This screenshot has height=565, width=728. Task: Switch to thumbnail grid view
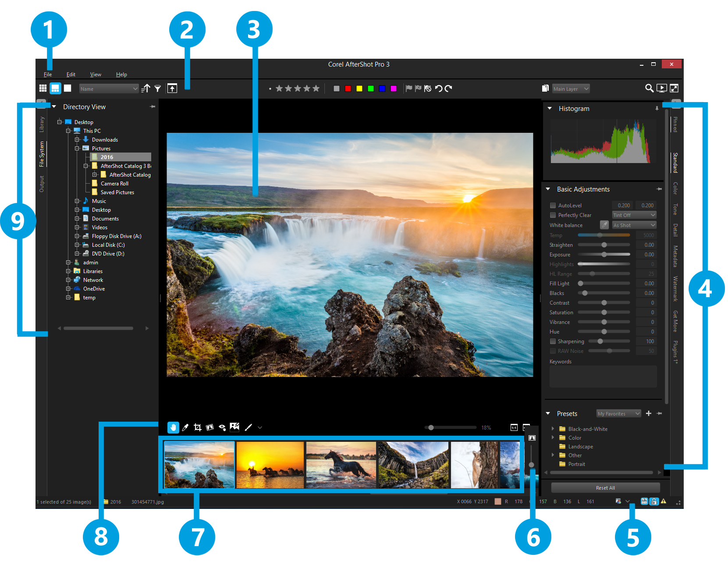pos(43,88)
